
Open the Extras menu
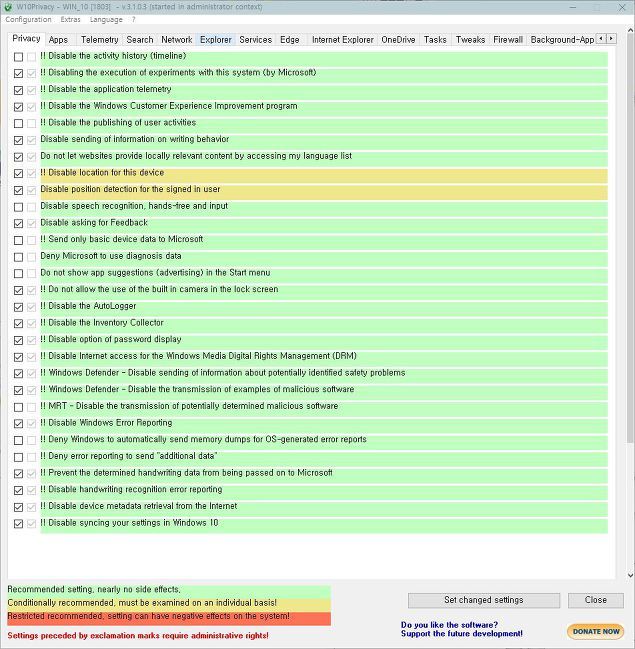point(70,19)
